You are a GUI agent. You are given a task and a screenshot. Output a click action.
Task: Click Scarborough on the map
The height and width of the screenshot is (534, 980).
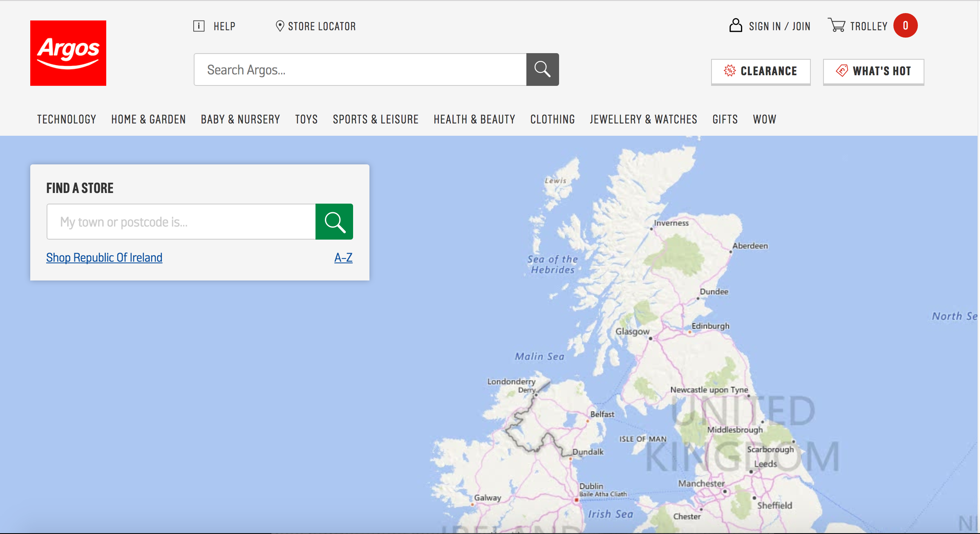point(770,449)
